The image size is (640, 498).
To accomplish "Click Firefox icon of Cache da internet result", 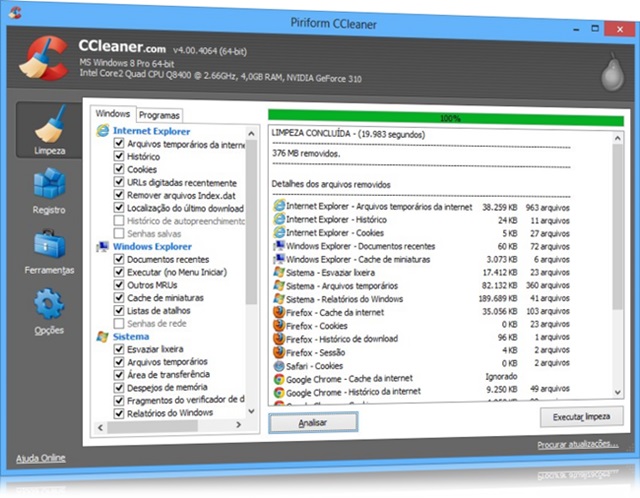I will point(279,312).
